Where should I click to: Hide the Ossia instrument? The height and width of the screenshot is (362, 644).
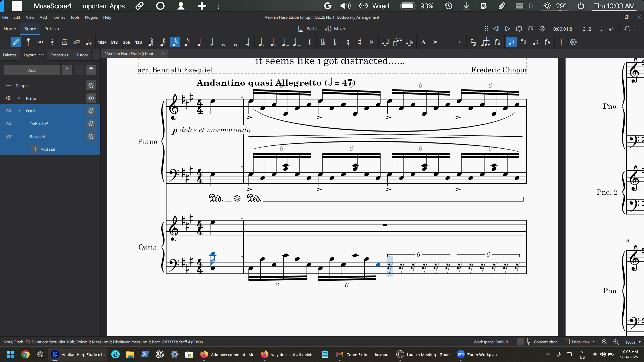(9, 111)
